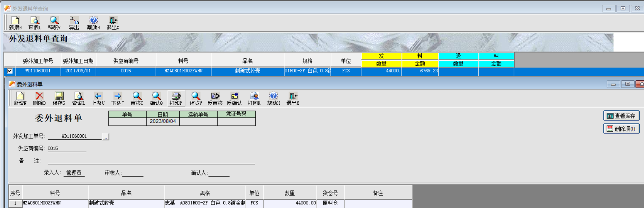
Task: Click the 供应商编号 field showing C015
Action: 67,148
